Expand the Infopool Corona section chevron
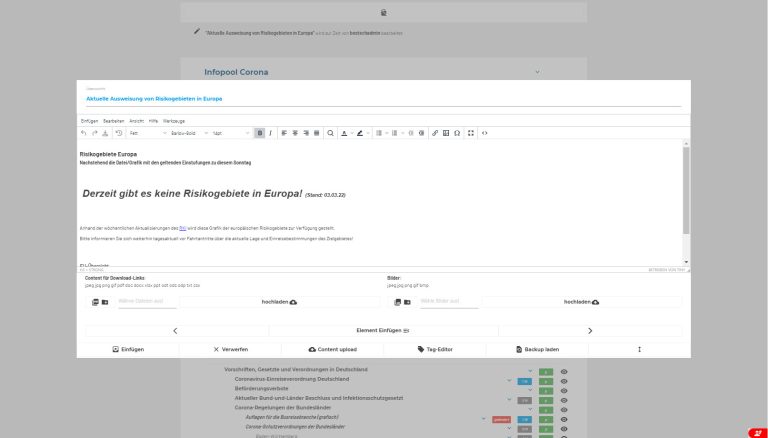This screenshot has width=768, height=438. click(538, 72)
